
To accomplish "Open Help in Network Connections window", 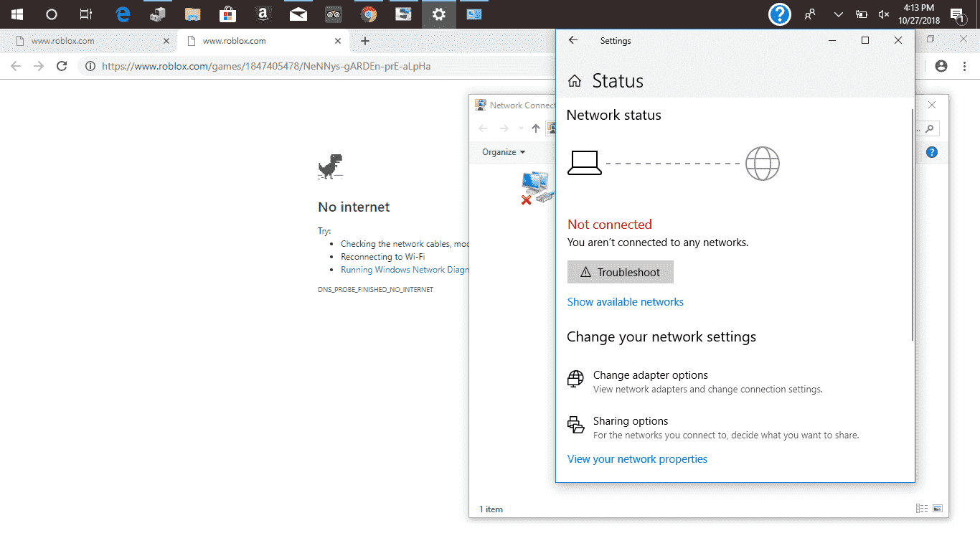I will tap(932, 152).
